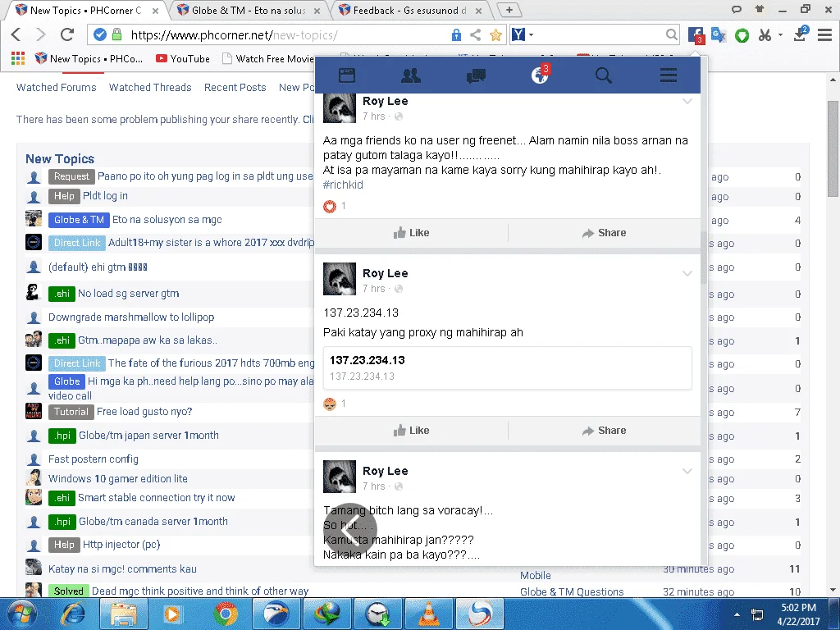Click the page vertical scrollbar thumb
Viewport: 840px width, 630px height.
tap(833, 148)
